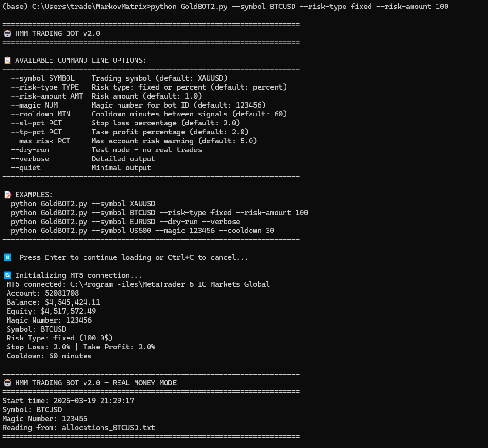The height and width of the screenshot is (448, 488).
Task: Click the example command for EURUSD dry run
Action: (126, 222)
